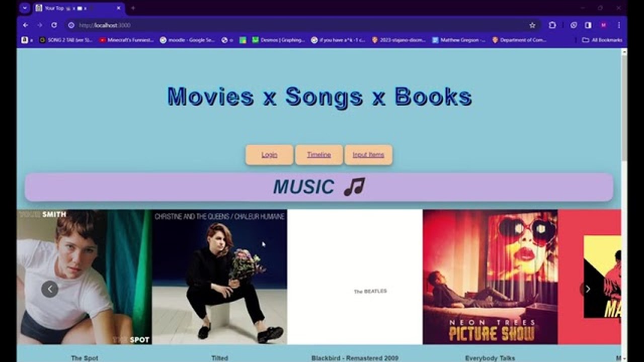
Task: Click 'Movies x Songs x Books' heading
Action: click(319, 97)
